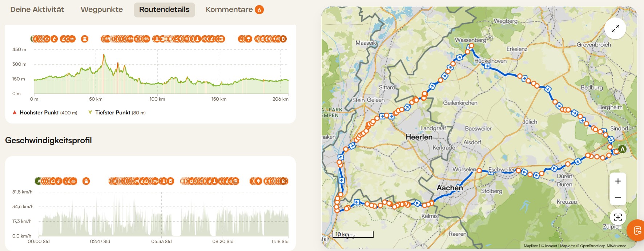
Task: Select green start marker A on the map
Action: click(622, 149)
